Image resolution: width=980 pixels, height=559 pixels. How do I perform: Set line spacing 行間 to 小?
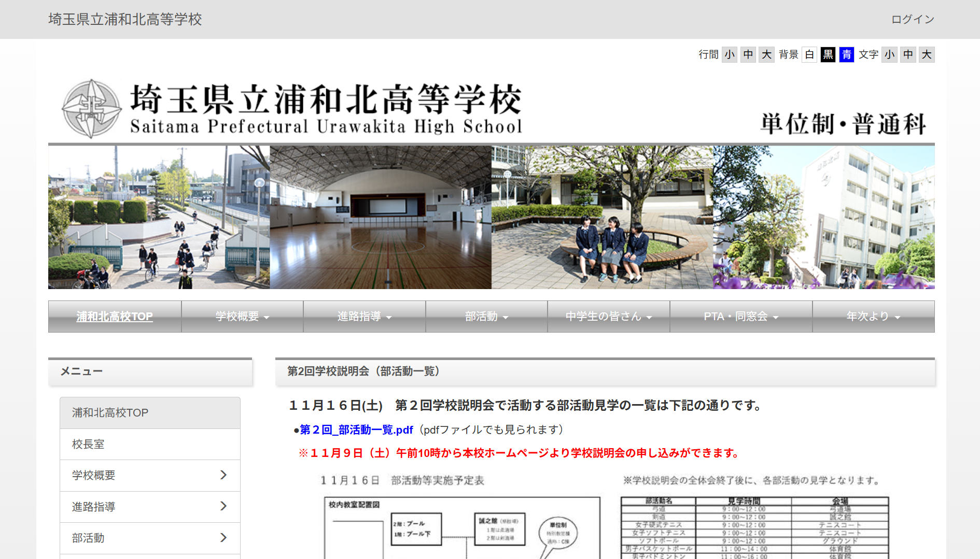730,54
